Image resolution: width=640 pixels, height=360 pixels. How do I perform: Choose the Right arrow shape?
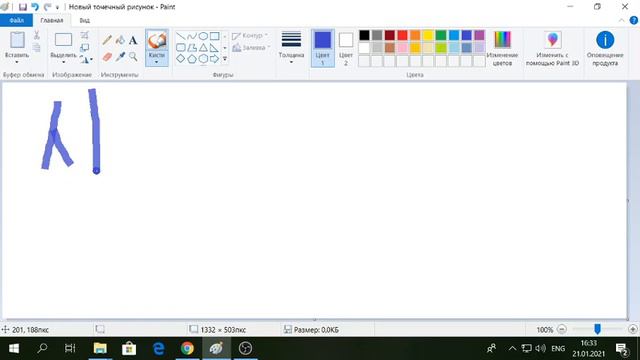point(215,59)
